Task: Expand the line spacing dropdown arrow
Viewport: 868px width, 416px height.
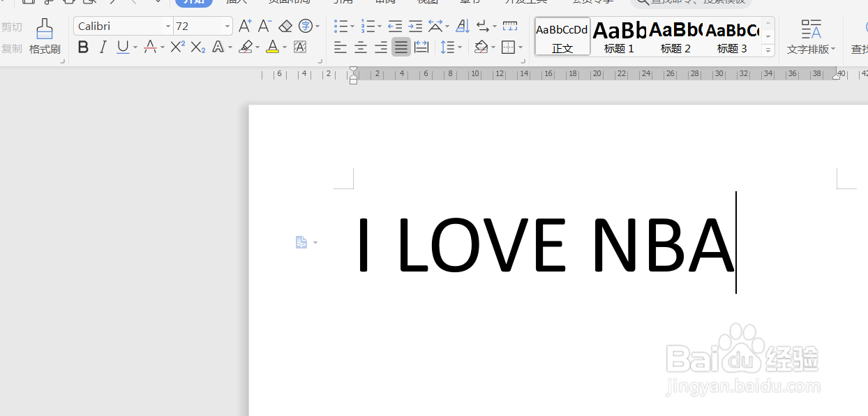Action: (x=459, y=48)
